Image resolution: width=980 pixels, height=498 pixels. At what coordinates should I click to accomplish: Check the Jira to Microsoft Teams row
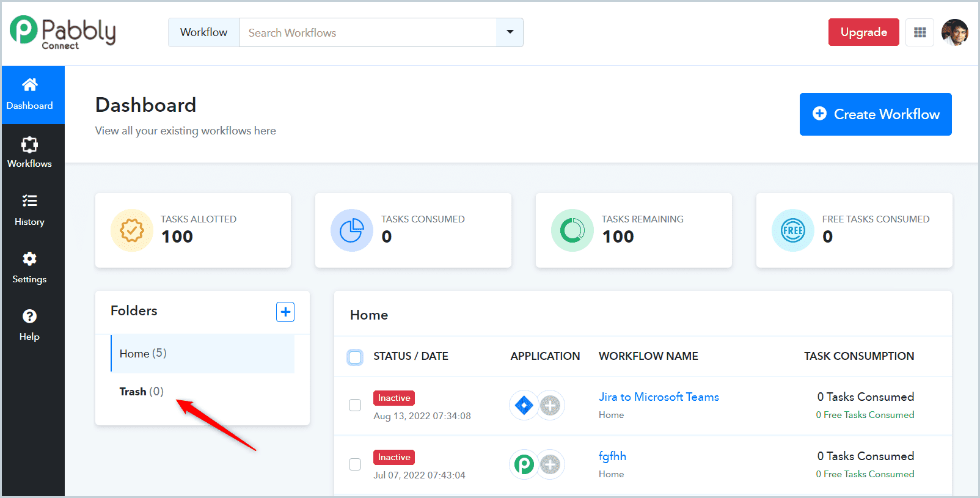coord(355,405)
